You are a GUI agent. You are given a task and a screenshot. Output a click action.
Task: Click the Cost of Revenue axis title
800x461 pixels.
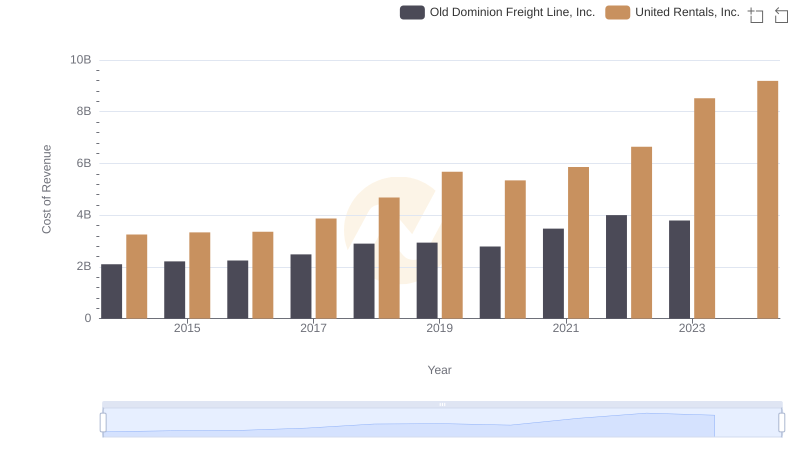coord(46,189)
